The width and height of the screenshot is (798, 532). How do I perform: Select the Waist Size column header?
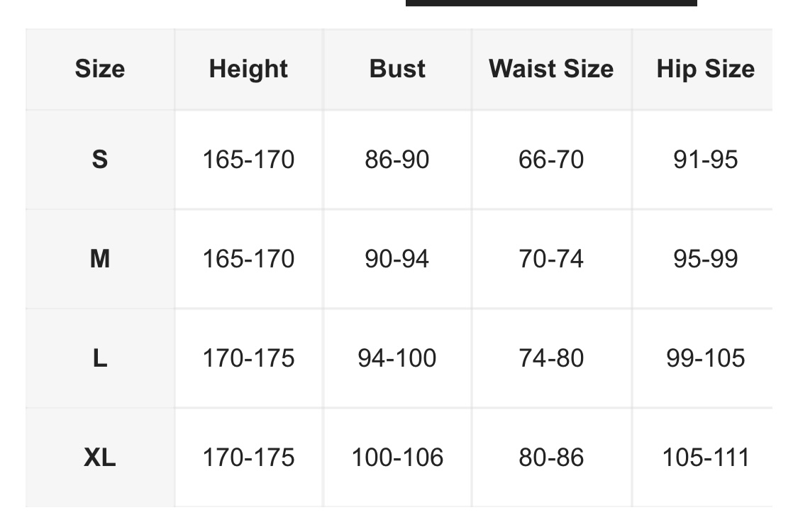[551, 69]
